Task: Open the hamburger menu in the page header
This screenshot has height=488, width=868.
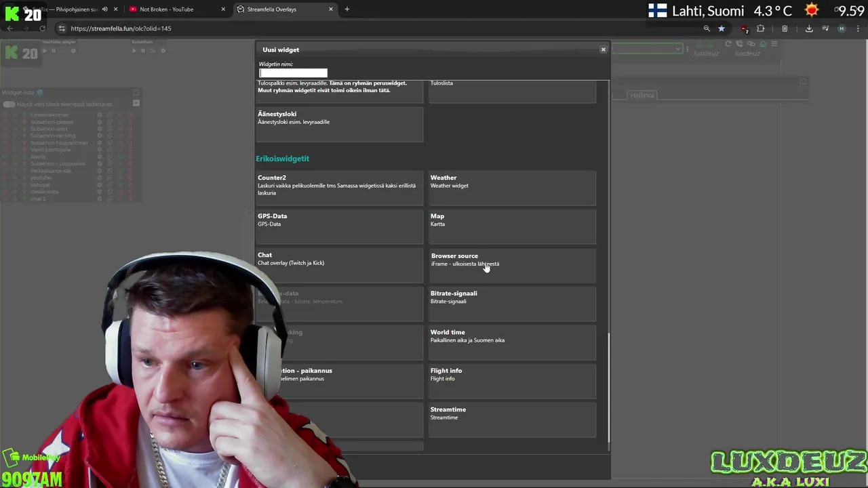Action: pyautogui.click(x=774, y=44)
